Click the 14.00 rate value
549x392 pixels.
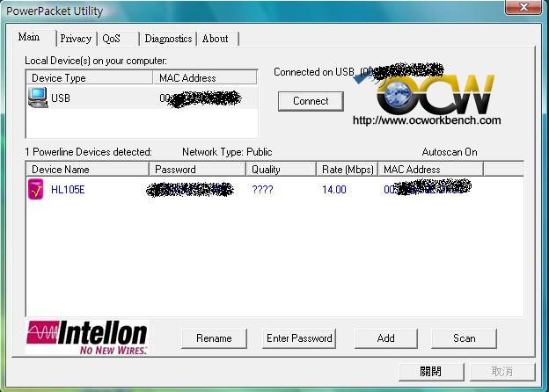point(334,190)
